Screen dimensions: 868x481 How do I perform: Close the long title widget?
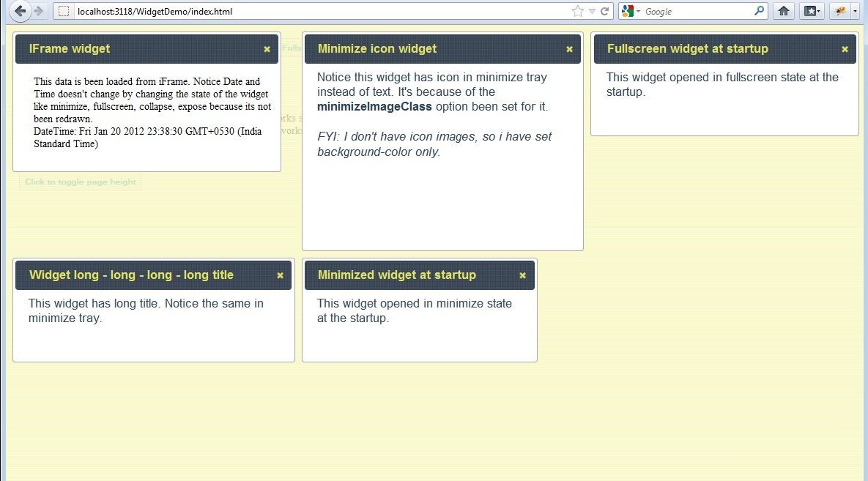tap(280, 275)
